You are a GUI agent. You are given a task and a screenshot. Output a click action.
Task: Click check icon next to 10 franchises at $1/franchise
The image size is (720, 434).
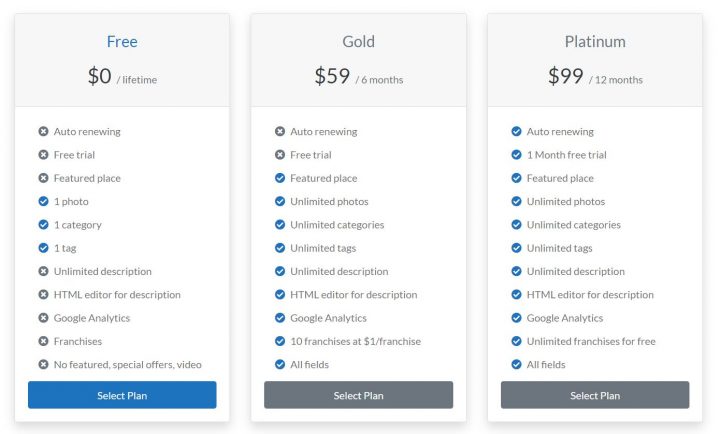click(x=280, y=341)
